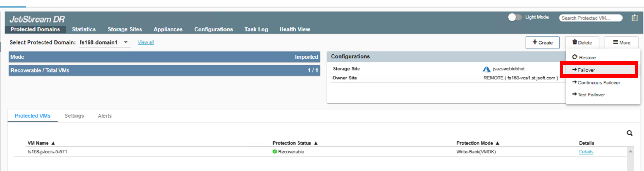Image resolution: width=644 pixels, height=171 pixels.
Task: Open the View all link
Action: point(146,42)
